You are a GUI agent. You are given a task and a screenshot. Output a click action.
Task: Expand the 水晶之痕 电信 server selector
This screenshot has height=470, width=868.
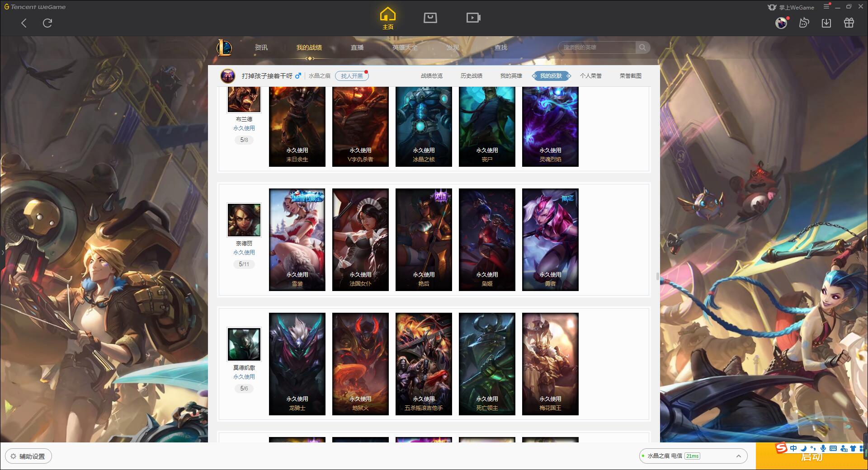click(693, 456)
